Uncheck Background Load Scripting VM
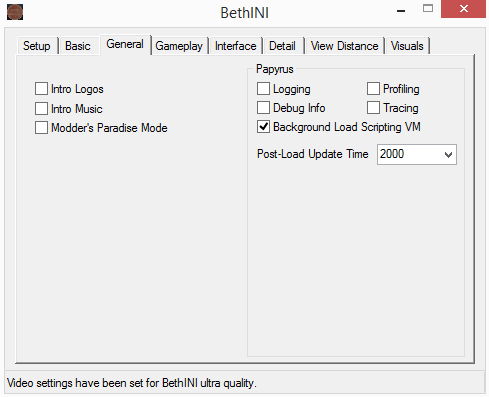 pos(263,127)
